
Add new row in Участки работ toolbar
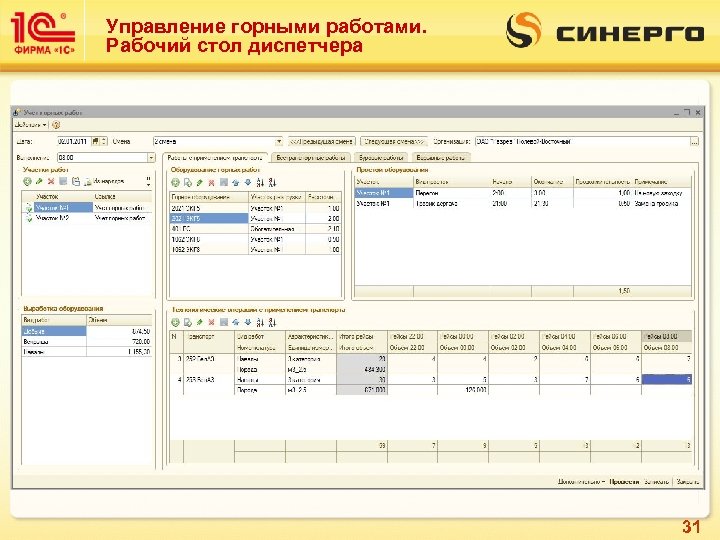(27, 181)
